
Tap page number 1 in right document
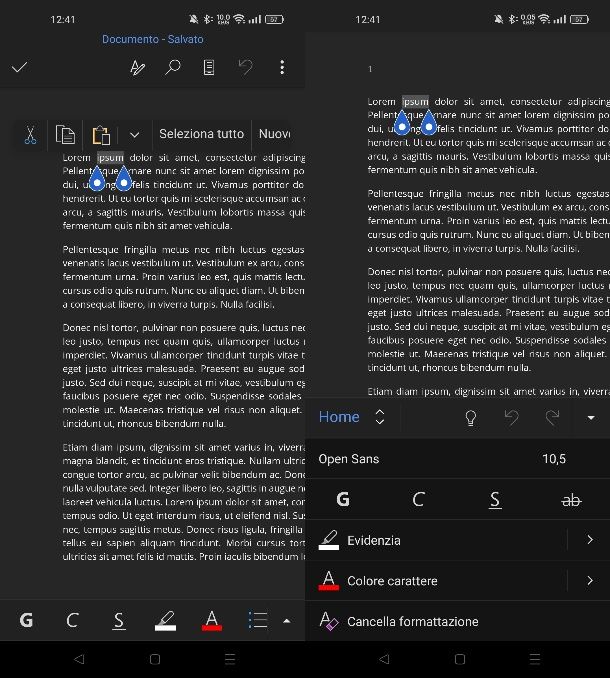(x=370, y=69)
